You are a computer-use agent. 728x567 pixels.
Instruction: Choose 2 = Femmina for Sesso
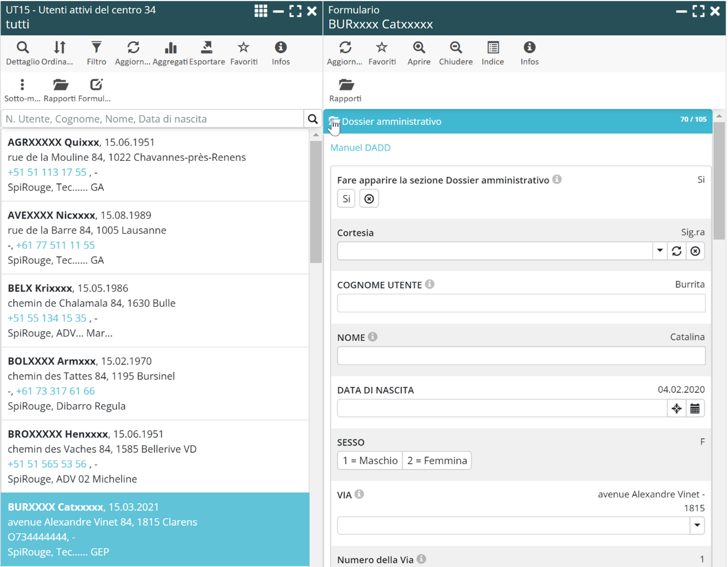tap(437, 461)
